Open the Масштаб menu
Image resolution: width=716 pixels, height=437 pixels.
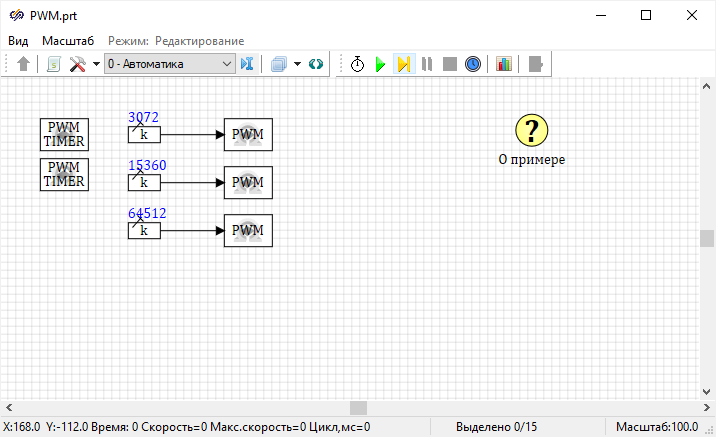(x=68, y=40)
